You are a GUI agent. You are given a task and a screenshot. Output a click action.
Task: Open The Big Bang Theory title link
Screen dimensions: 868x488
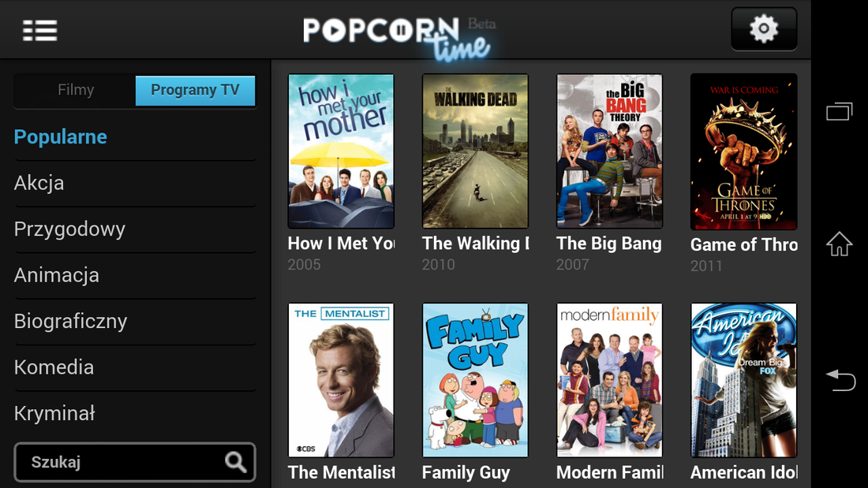coord(609,244)
